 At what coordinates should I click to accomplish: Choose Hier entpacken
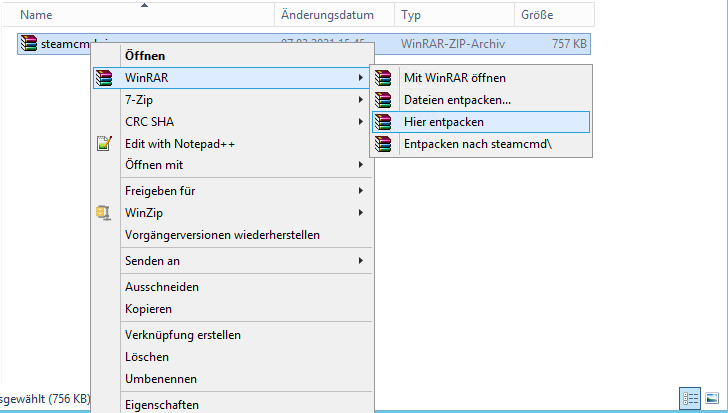443,121
